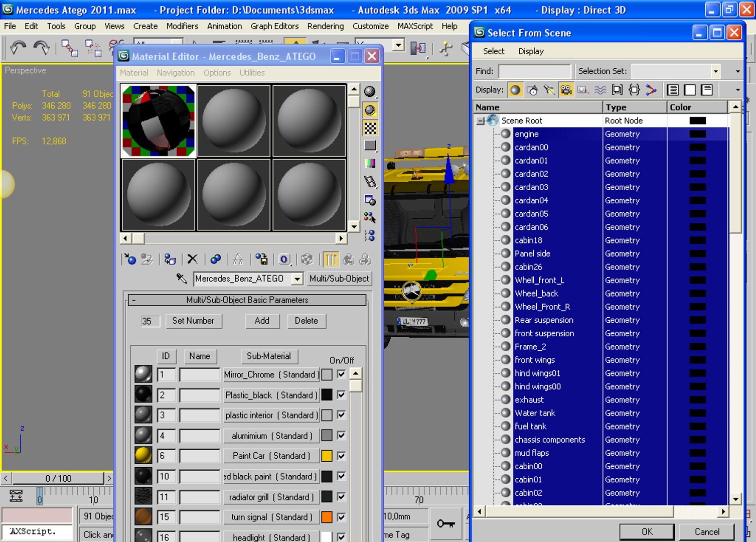Click Reset Map/Mtl X icon
The width and height of the screenshot is (756, 542).
[192, 259]
